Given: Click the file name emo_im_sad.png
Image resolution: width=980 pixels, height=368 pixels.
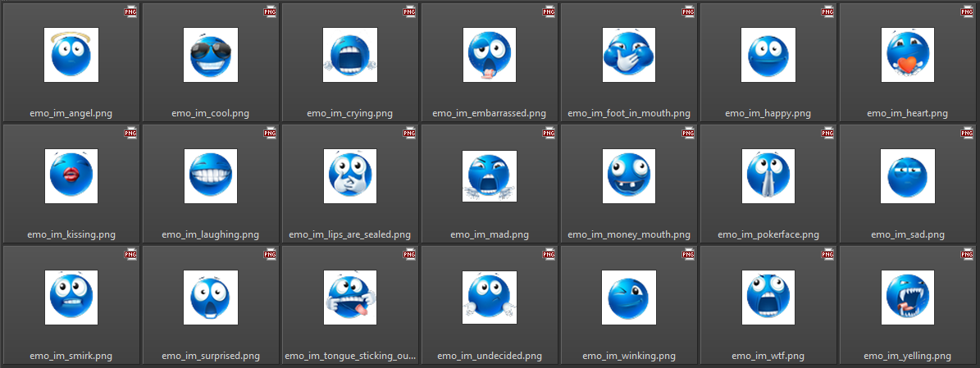Looking at the screenshot, I should click(x=908, y=235).
